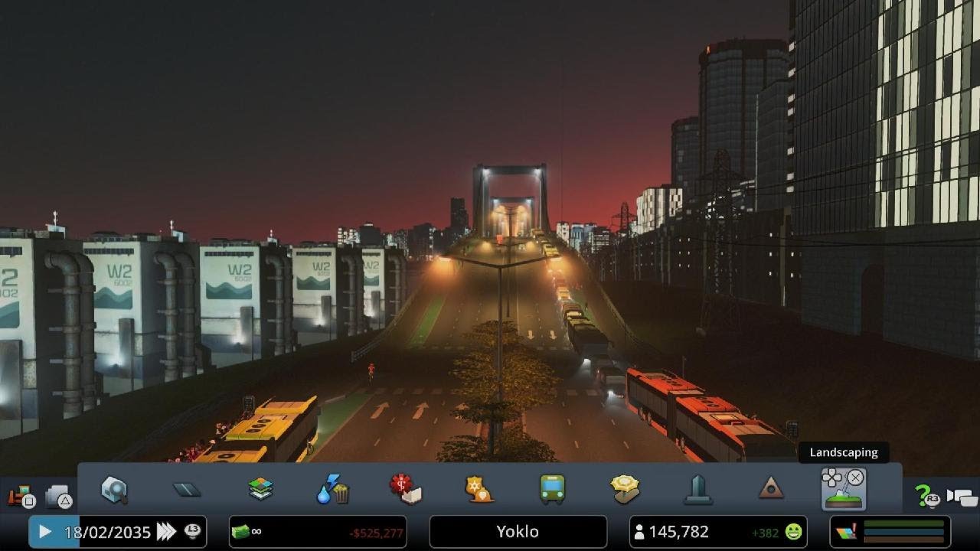The image size is (980, 551).
Task: Select the Landscaping tool icon
Action: [x=844, y=490]
